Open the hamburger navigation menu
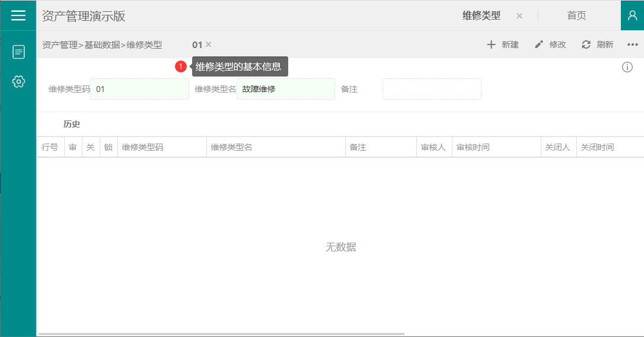The width and height of the screenshot is (644, 337). coord(18,15)
